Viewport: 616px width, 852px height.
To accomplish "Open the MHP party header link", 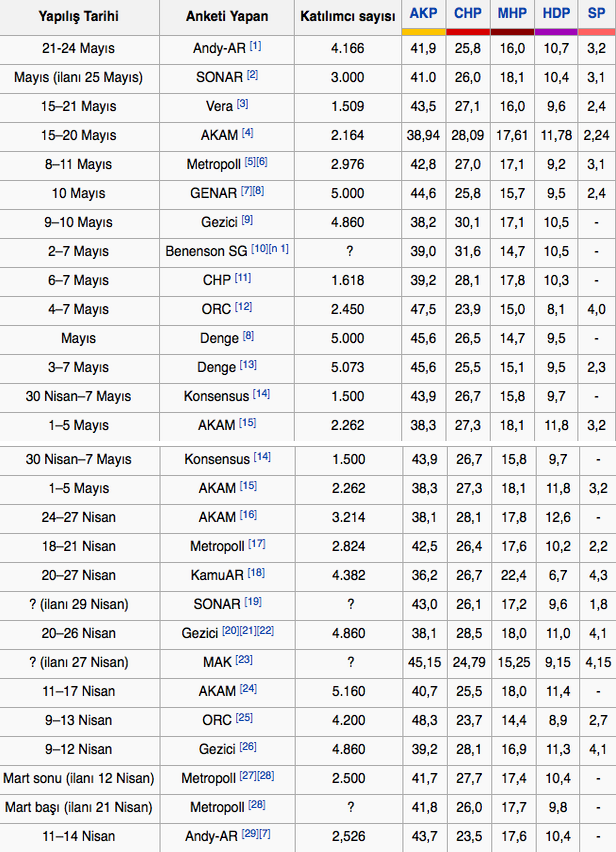I will pos(512,13).
